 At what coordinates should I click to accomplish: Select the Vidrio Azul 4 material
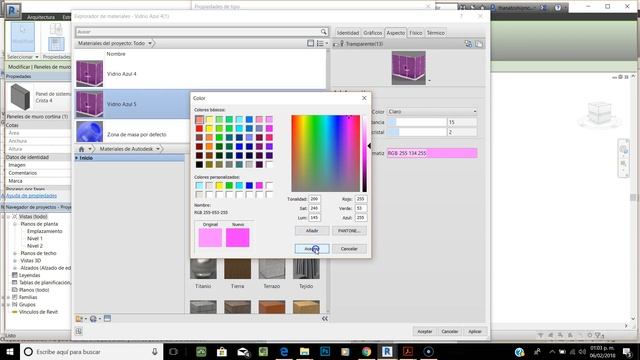click(x=200, y=74)
